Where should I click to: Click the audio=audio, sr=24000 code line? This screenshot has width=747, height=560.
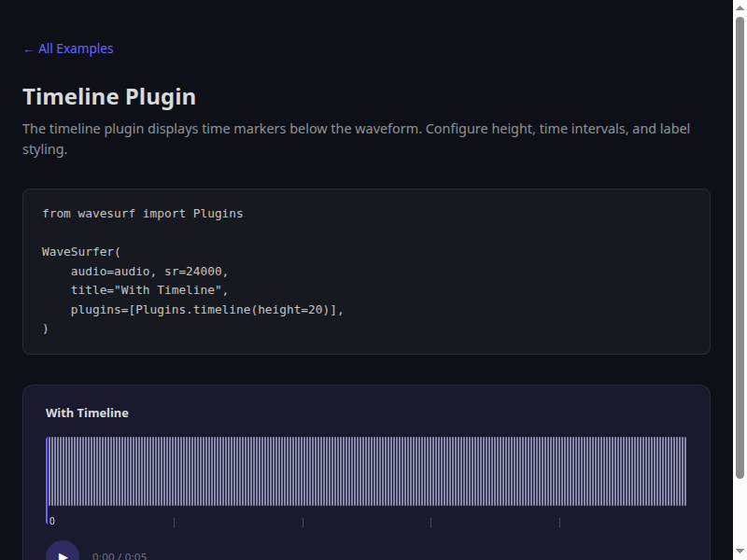149,271
